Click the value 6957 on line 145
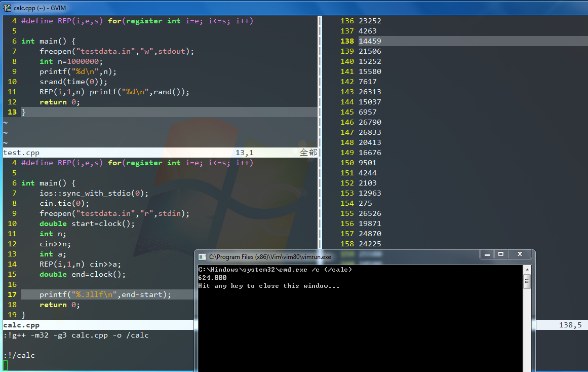 [x=368, y=112]
